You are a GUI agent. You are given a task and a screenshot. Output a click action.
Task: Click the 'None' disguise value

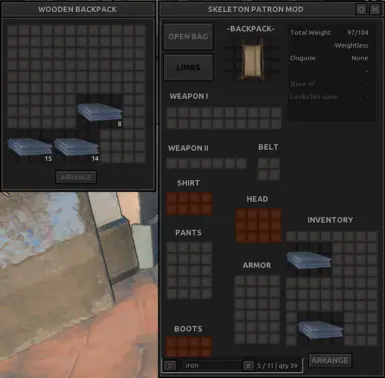(x=360, y=58)
